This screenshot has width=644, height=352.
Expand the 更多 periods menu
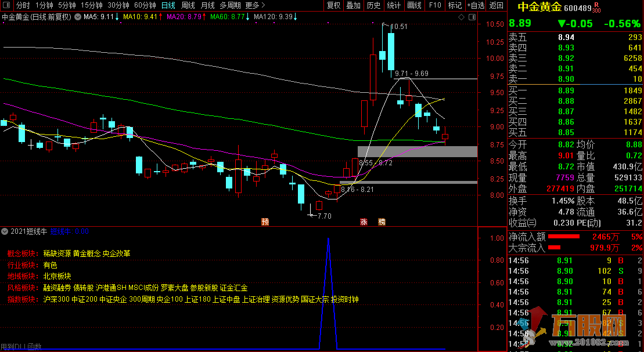click(253, 5)
